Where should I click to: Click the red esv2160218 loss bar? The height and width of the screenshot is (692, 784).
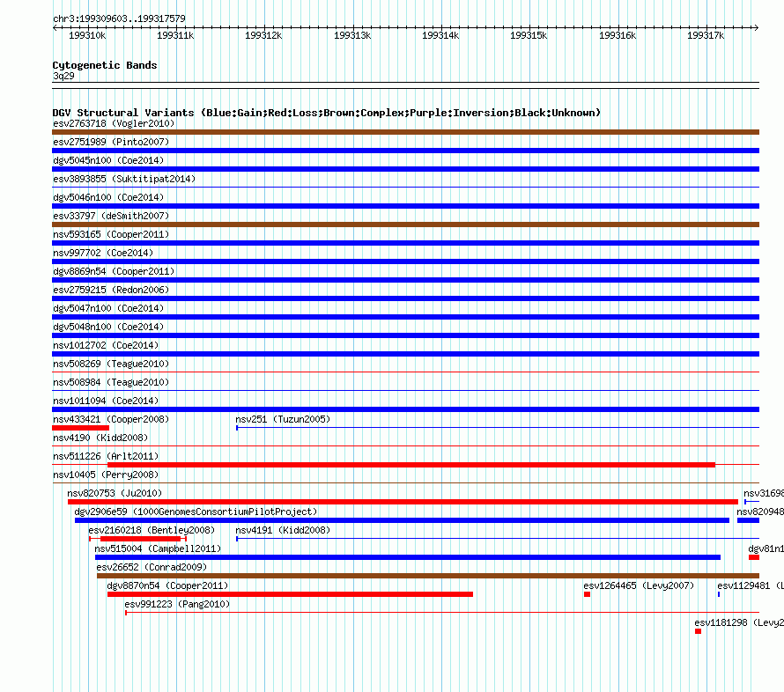tap(140, 539)
